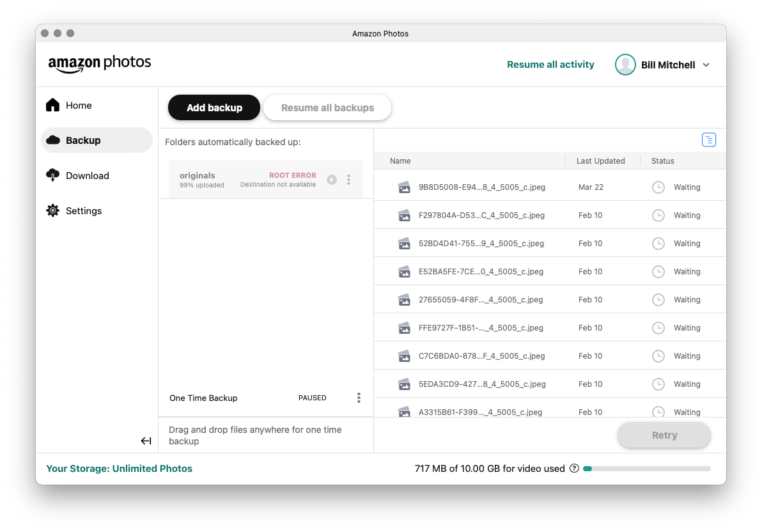Open the originals folder three-dot menu
The height and width of the screenshot is (532, 762).
tap(348, 180)
